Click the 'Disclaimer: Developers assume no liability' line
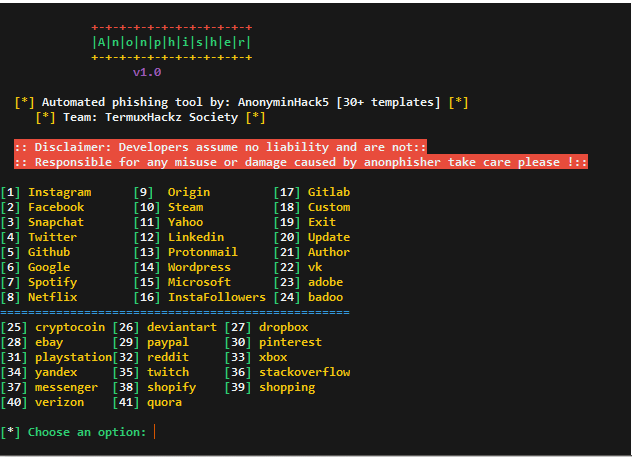 (220, 147)
